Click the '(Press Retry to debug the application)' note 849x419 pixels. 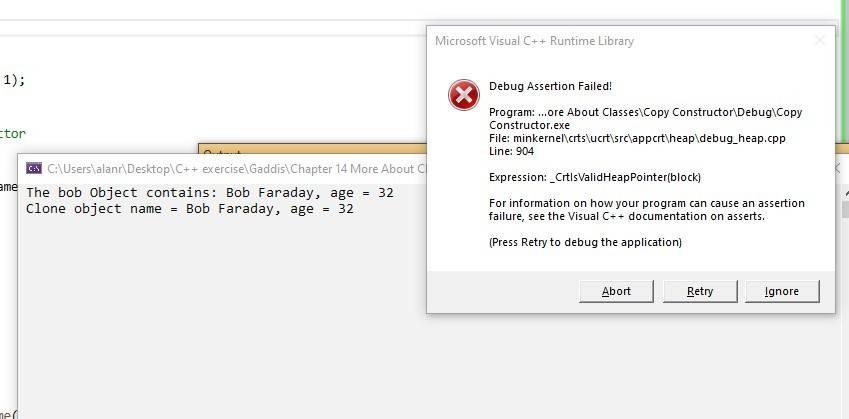coord(585,242)
